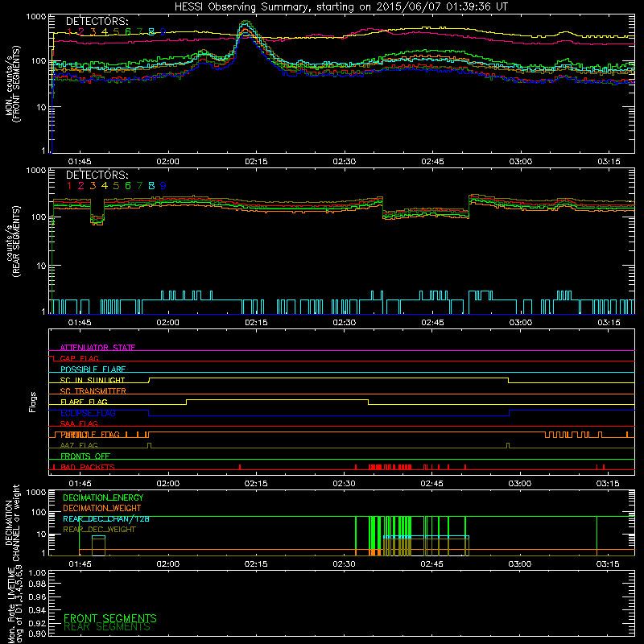Click the 10 y-axis tick on the front segments plot

point(42,107)
